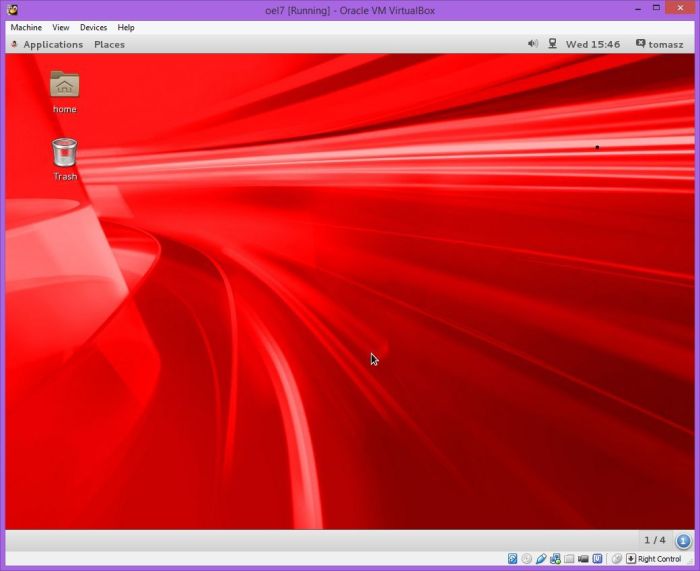Click the shared folders icon in the VirtualBox status bar

click(569, 559)
